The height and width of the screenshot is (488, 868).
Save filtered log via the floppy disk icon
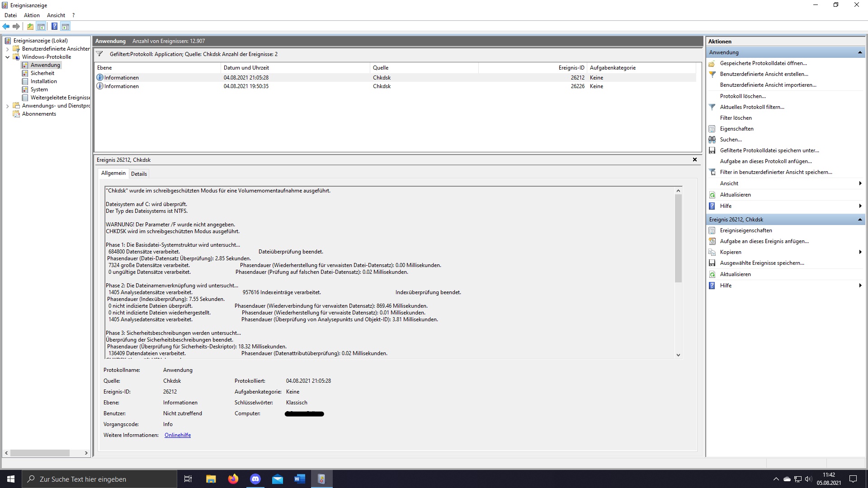[x=713, y=150]
